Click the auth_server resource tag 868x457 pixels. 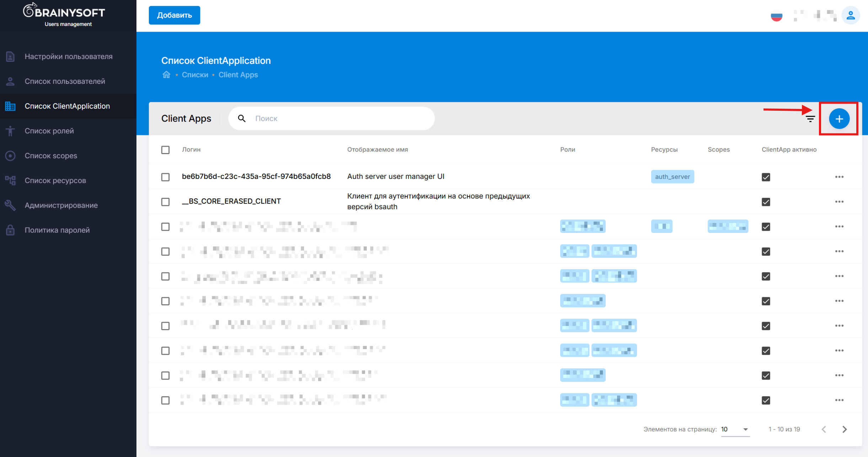coord(672,177)
